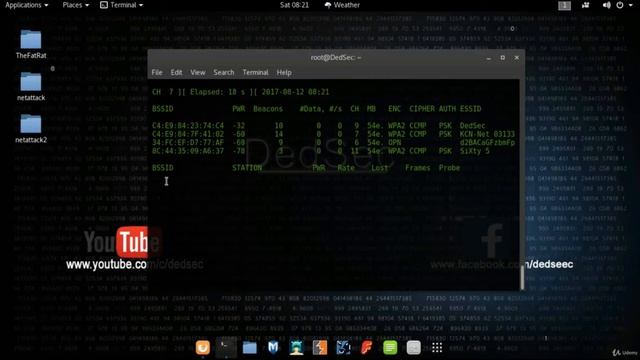Select the TheFatRat desktop folder
Viewport: 640px width, 360px height.
(x=31, y=44)
